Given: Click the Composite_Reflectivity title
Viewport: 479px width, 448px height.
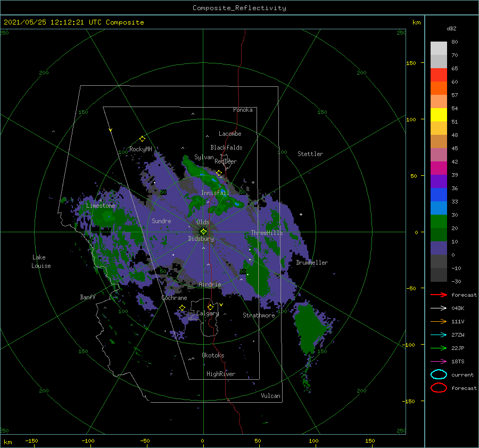Looking at the screenshot, I should pos(240,8).
